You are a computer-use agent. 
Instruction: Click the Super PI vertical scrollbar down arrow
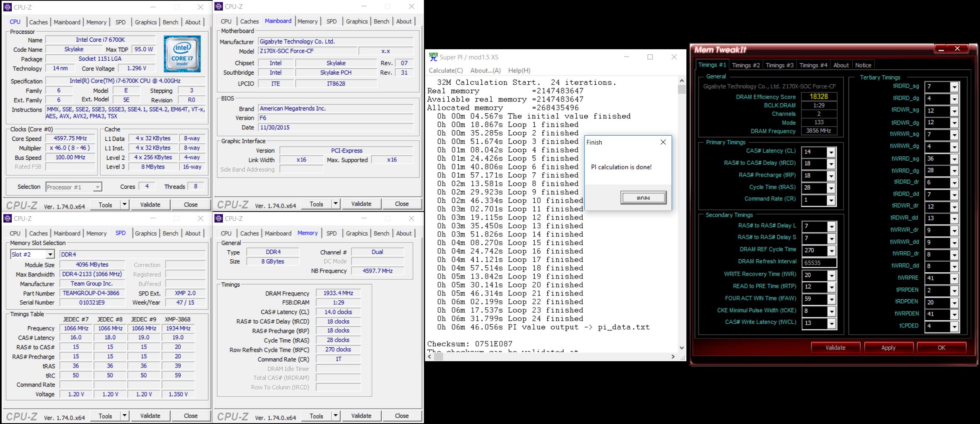click(x=682, y=348)
